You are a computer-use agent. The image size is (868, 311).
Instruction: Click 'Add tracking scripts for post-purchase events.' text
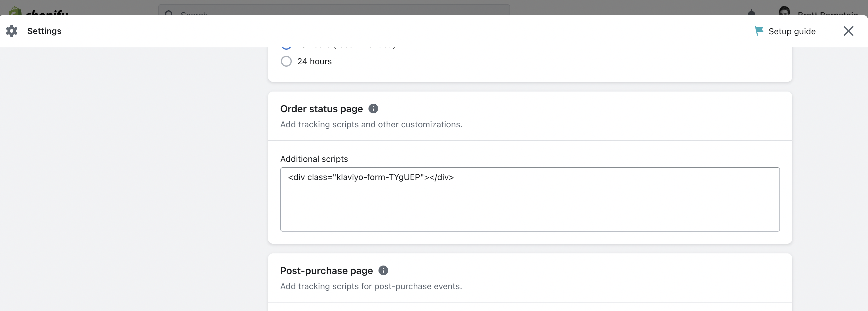tap(371, 286)
